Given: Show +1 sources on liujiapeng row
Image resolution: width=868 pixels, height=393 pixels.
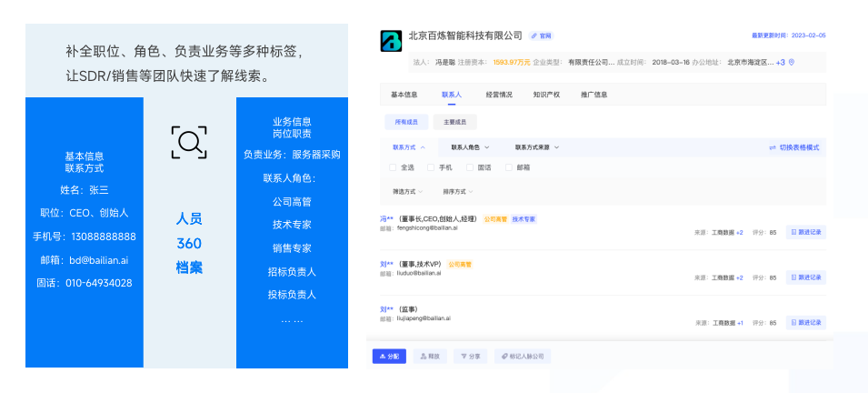Looking at the screenshot, I should click(740, 323).
